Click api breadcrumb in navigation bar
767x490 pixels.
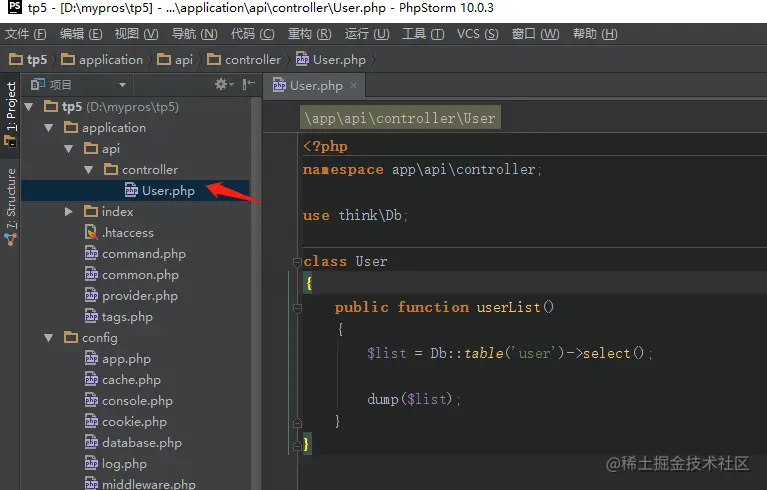click(x=175, y=60)
